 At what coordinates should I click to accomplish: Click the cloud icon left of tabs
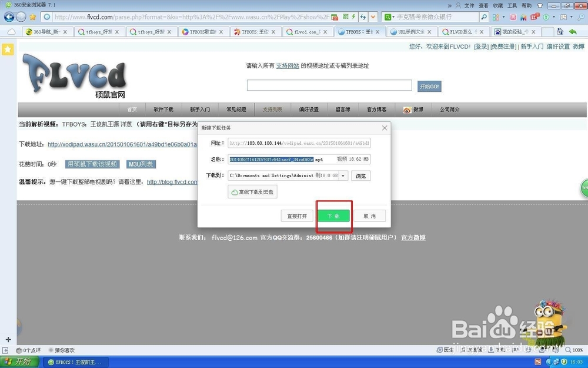(11, 32)
